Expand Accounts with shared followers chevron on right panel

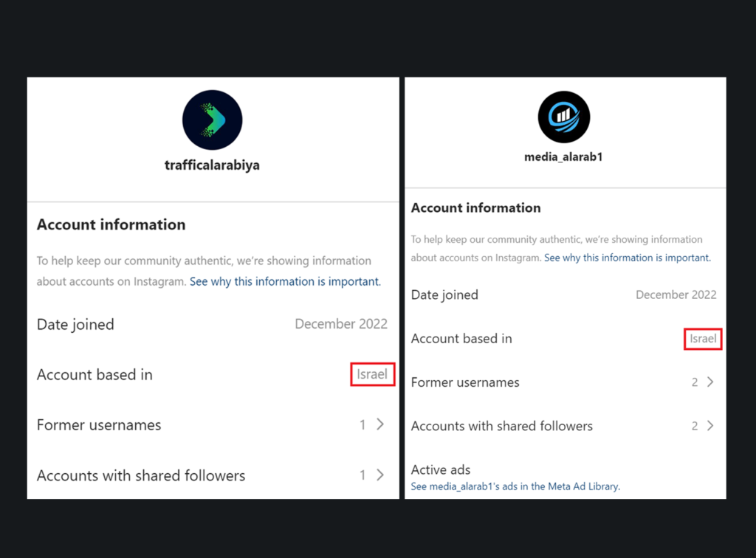point(710,425)
